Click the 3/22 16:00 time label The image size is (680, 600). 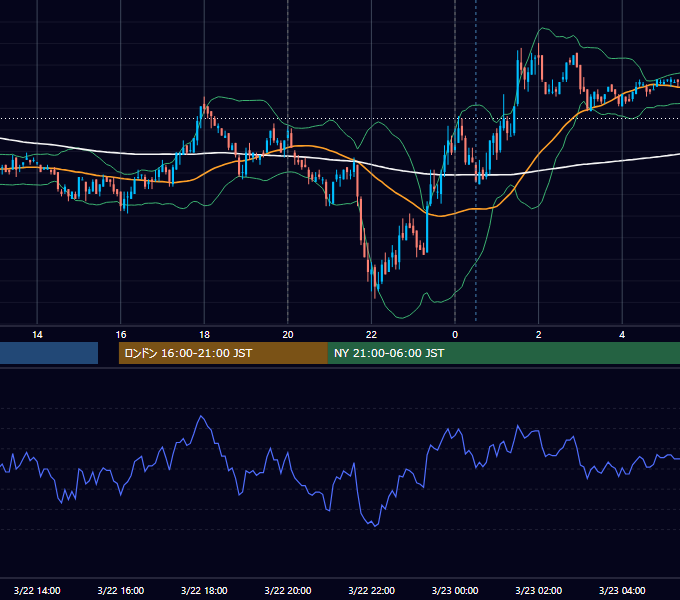121,590
